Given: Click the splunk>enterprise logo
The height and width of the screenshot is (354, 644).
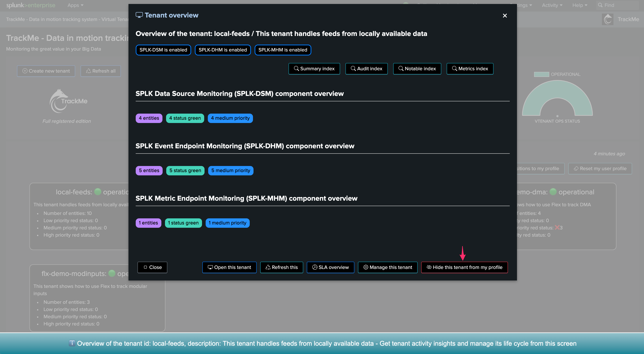Looking at the screenshot, I should [x=31, y=5].
